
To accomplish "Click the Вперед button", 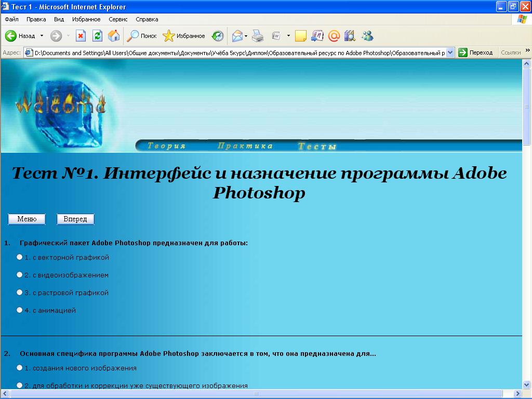I will coord(75,219).
